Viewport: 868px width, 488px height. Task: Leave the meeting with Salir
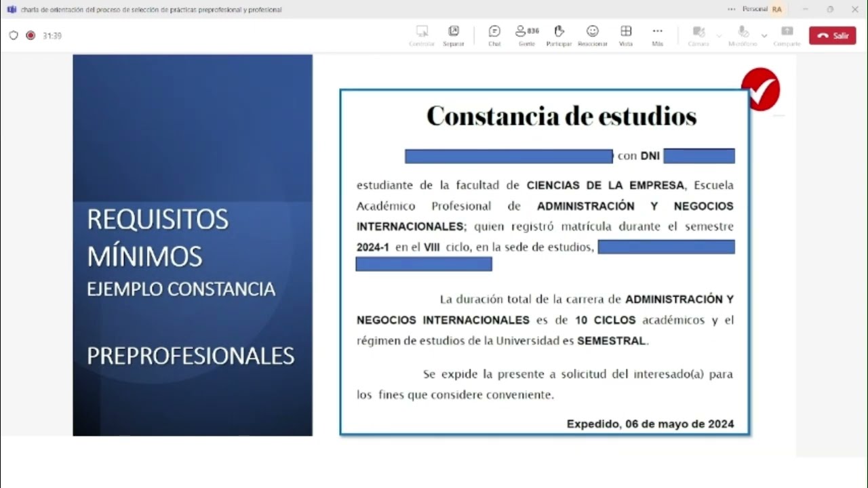832,36
